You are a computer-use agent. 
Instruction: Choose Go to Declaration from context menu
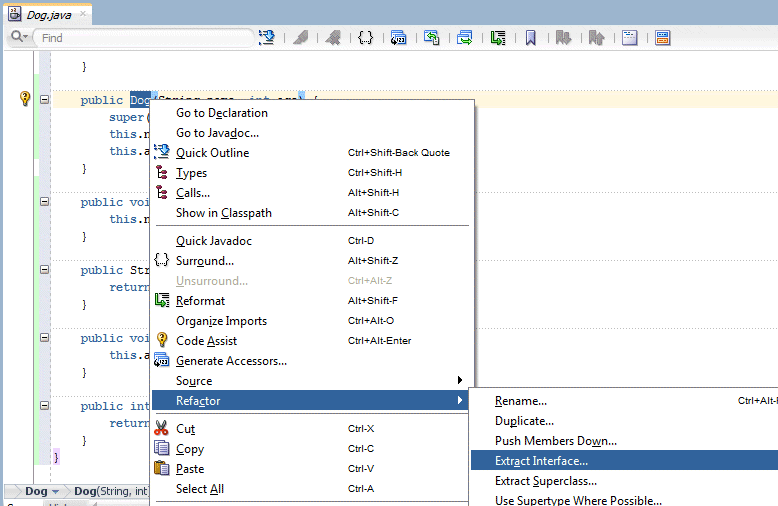313,113
